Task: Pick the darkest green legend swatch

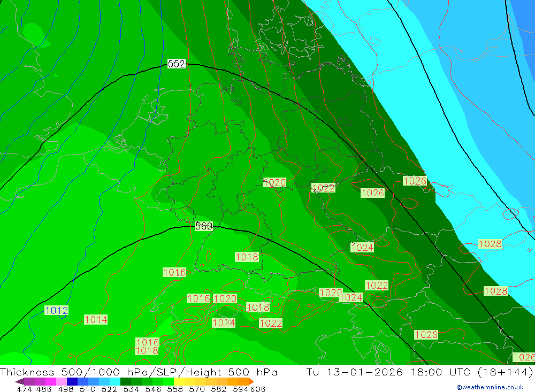Action: point(126,381)
